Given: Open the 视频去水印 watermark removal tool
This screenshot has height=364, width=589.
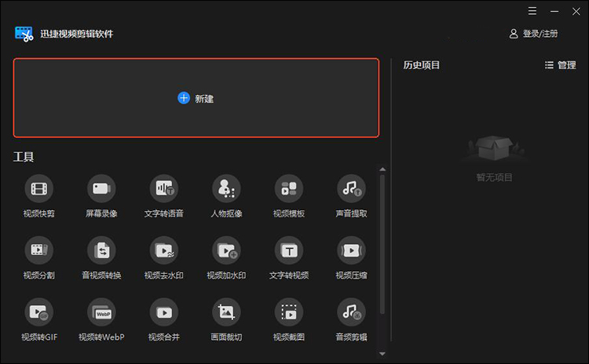Looking at the screenshot, I should coord(164,258).
